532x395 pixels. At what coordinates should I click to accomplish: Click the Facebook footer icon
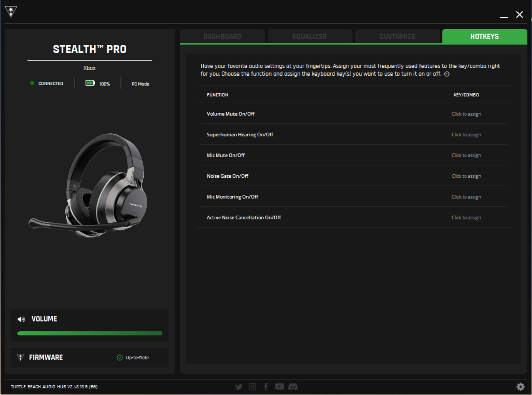point(266,387)
